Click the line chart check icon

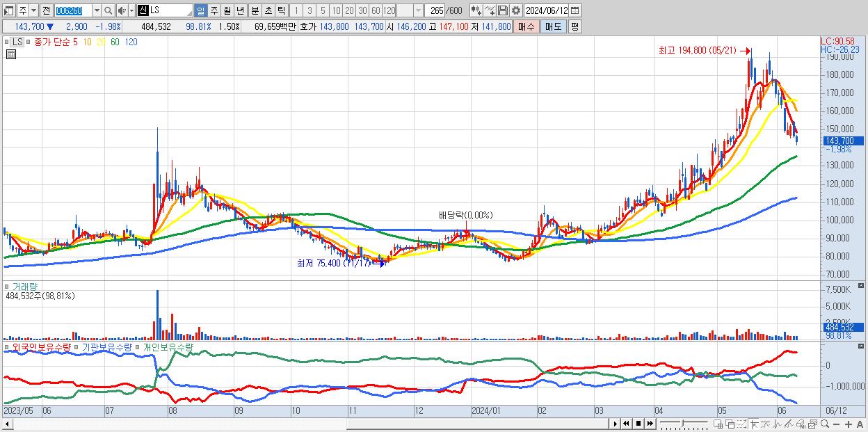tap(490, 10)
